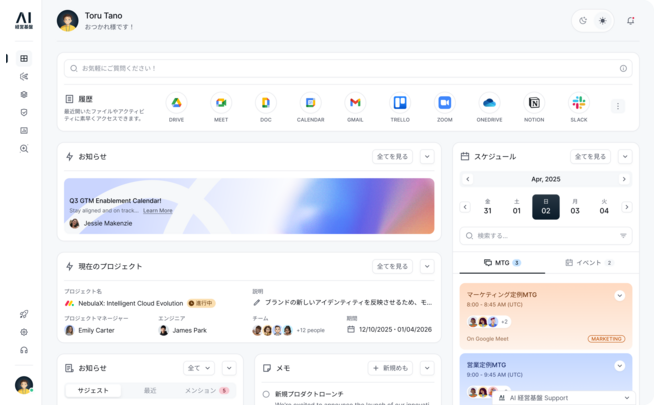Click the Slack app icon
This screenshot has height=405, width=660.
point(578,103)
